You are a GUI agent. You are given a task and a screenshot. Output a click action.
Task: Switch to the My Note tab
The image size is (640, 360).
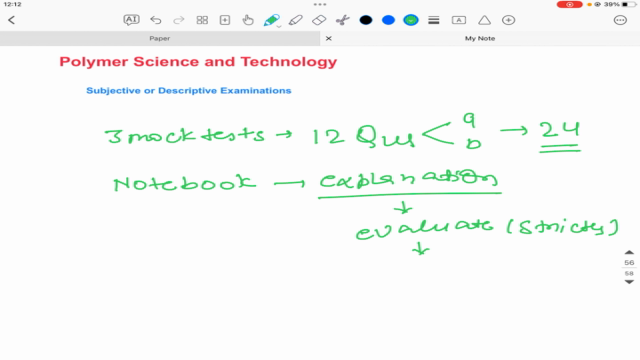tap(480, 38)
